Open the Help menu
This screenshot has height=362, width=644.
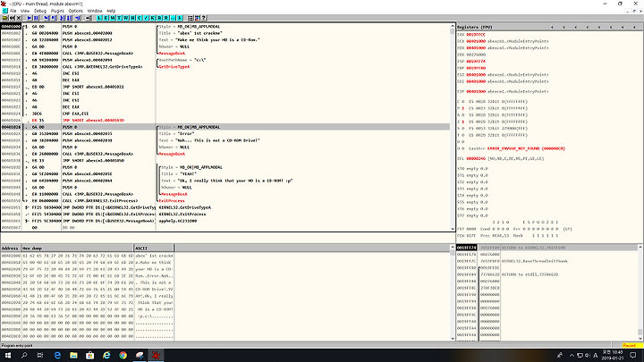tap(111, 11)
